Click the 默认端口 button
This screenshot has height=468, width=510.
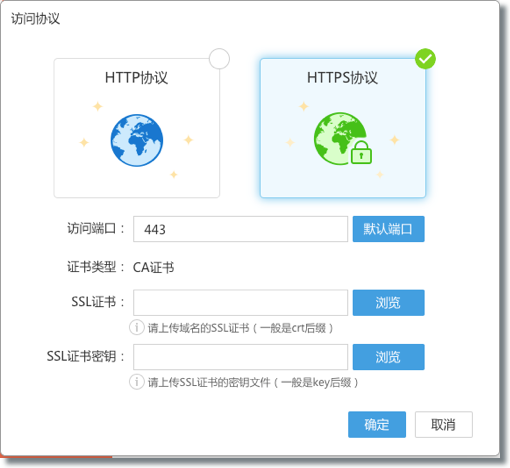389,229
